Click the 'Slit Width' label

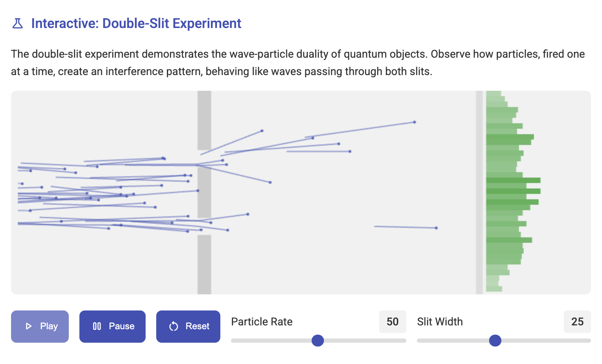(440, 322)
